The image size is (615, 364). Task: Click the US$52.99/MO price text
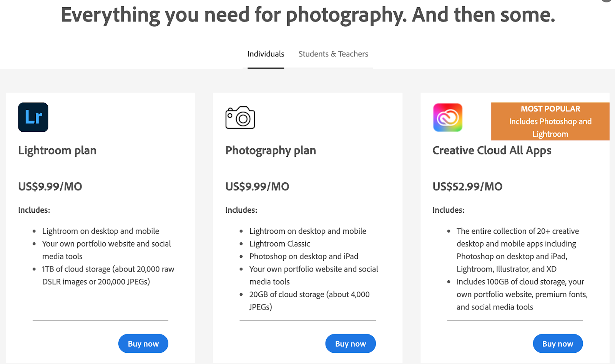467,187
